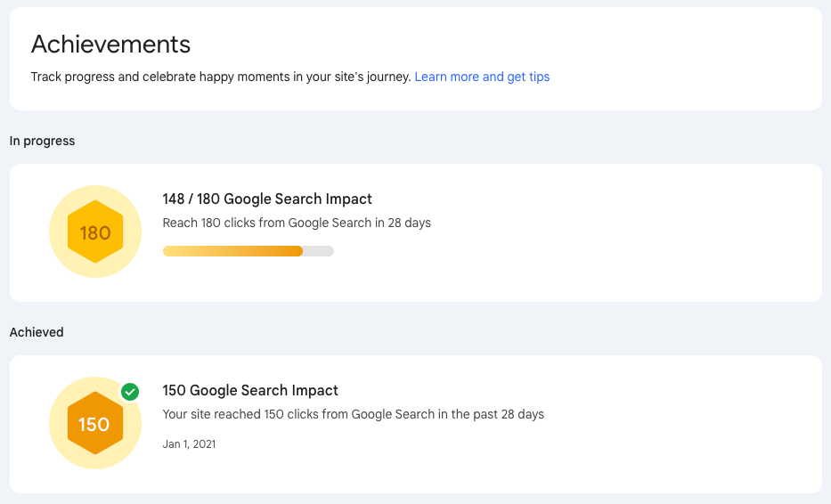Open the "Learn more and get tips" link
Image resolution: width=831 pixels, height=504 pixels.
[482, 77]
